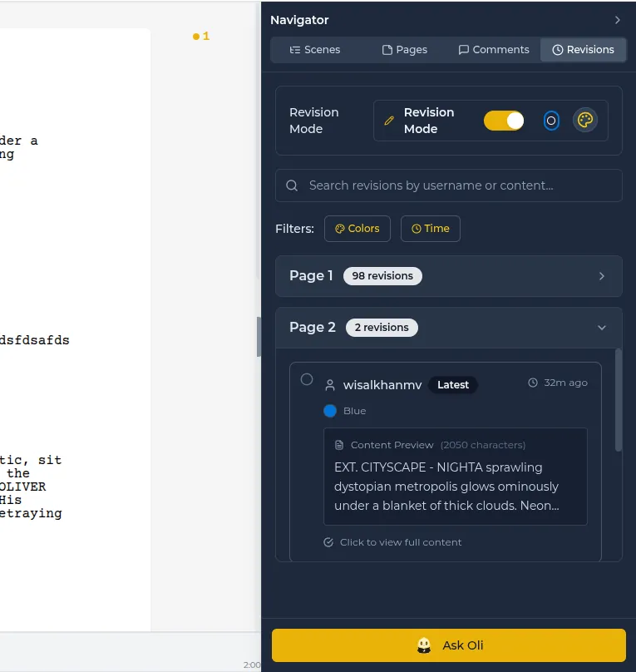Select the wisalkhanmv revision radio button
The width and height of the screenshot is (636, 672).
click(x=307, y=379)
